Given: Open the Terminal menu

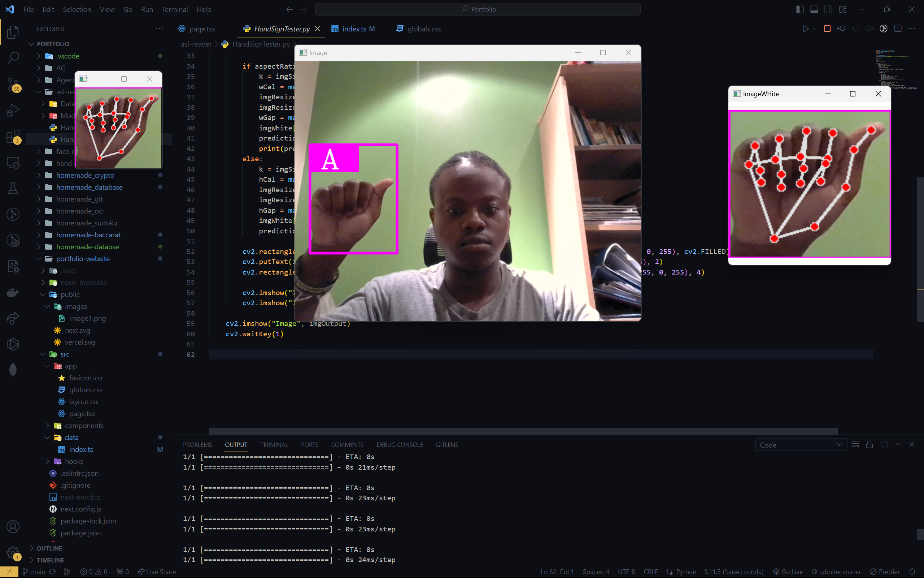Looking at the screenshot, I should [x=174, y=9].
